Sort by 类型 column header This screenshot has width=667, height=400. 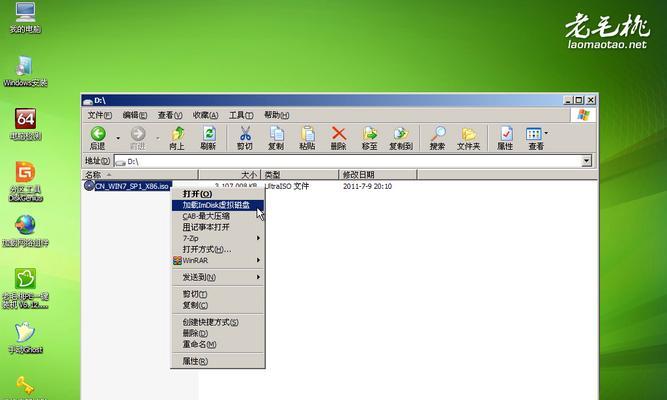(x=300, y=174)
